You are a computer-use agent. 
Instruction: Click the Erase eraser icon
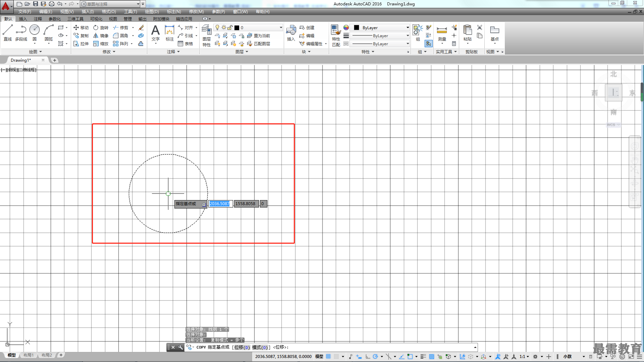coord(141,27)
